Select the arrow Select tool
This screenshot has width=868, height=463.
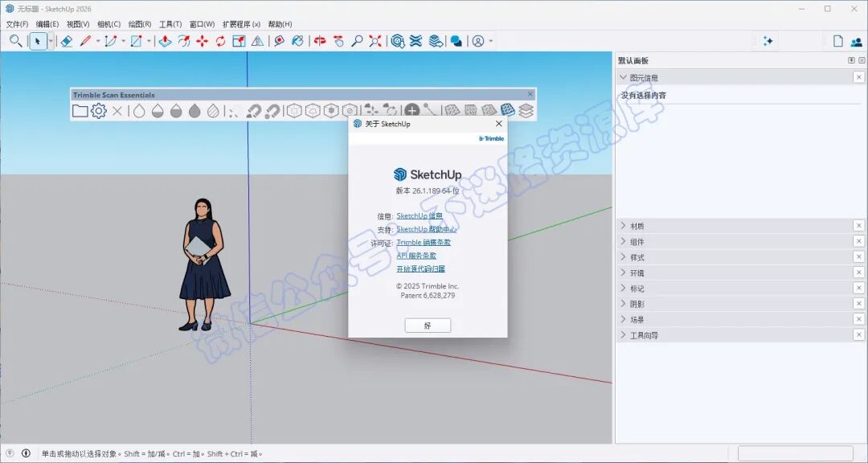38,41
